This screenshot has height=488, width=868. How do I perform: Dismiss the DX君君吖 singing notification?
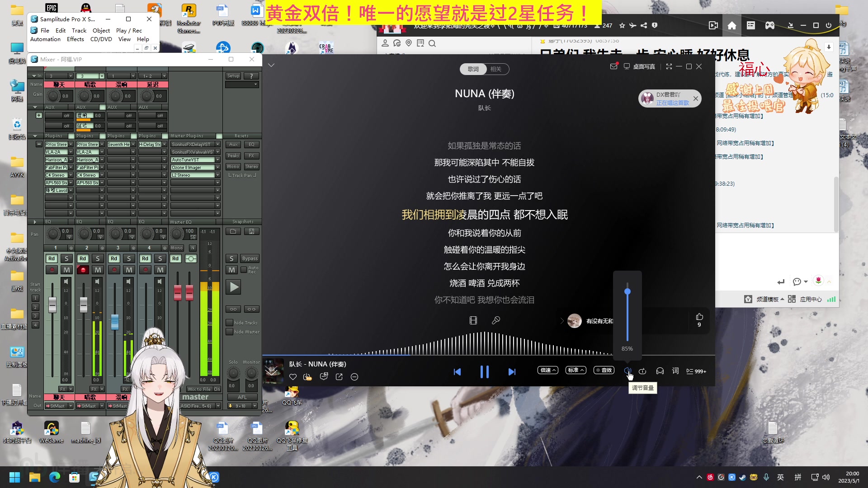click(x=696, y=99)
